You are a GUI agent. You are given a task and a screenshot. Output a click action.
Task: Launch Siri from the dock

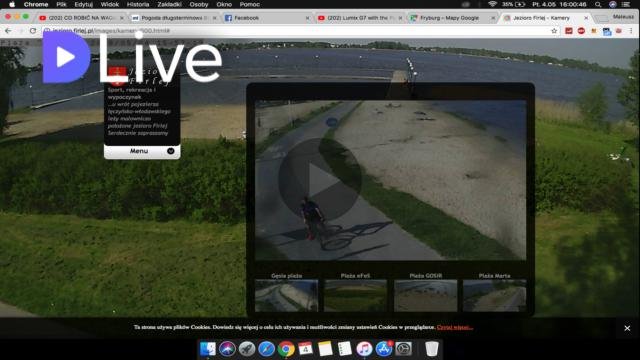click(227, 349)
